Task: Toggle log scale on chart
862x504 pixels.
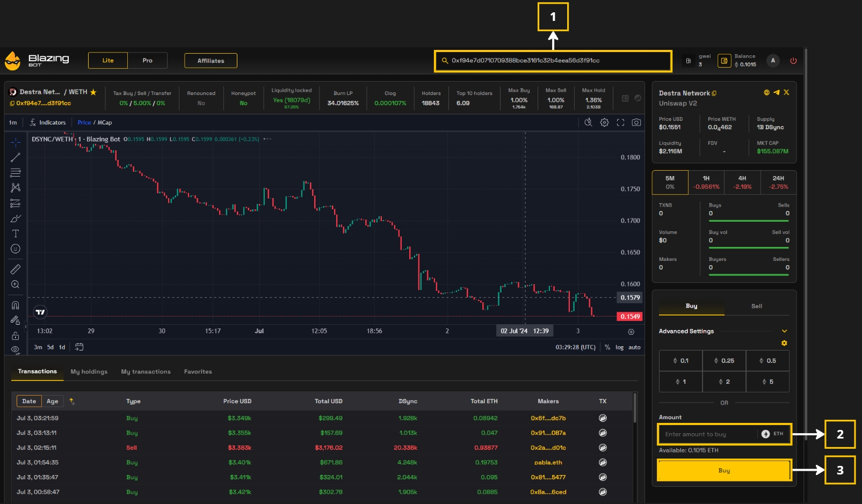Action: pos(619,347)
